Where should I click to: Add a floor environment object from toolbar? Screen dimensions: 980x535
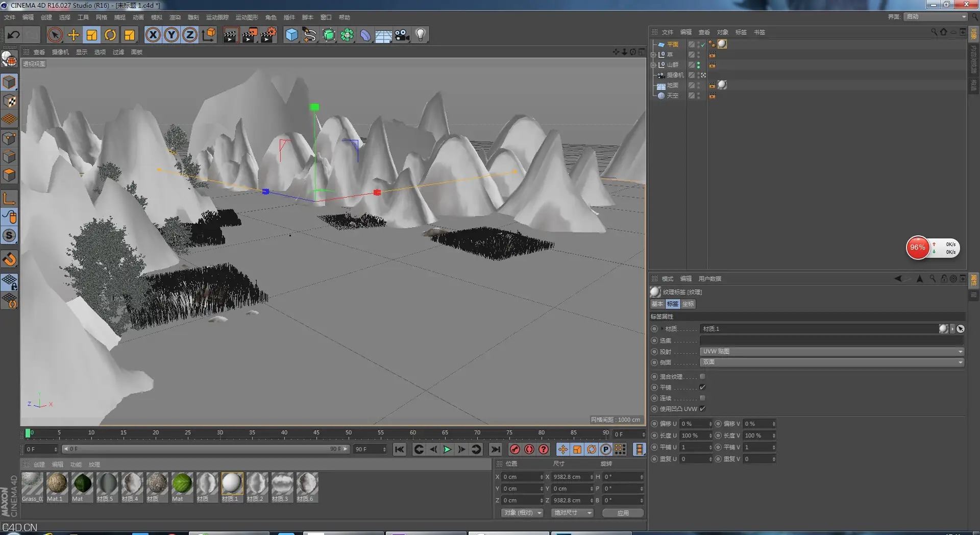pyautogui.click(x=383, y=35)
